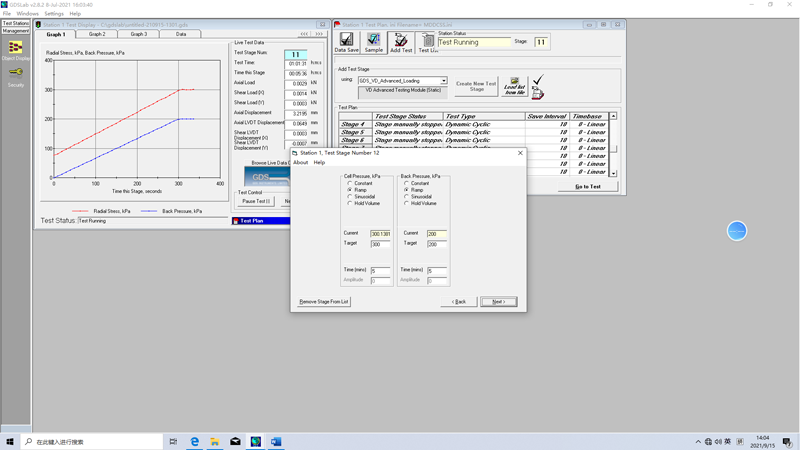Switch to the Graph 2 tab

(97, 34)
